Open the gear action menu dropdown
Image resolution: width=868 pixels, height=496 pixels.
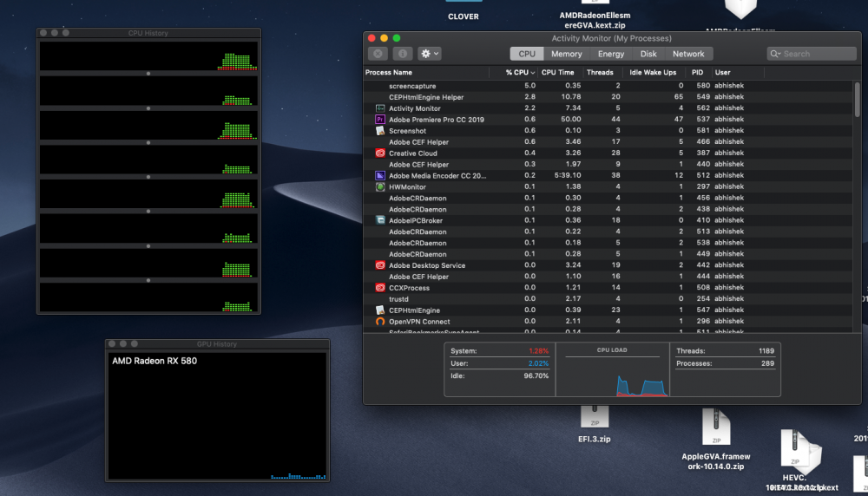(431, 54)
